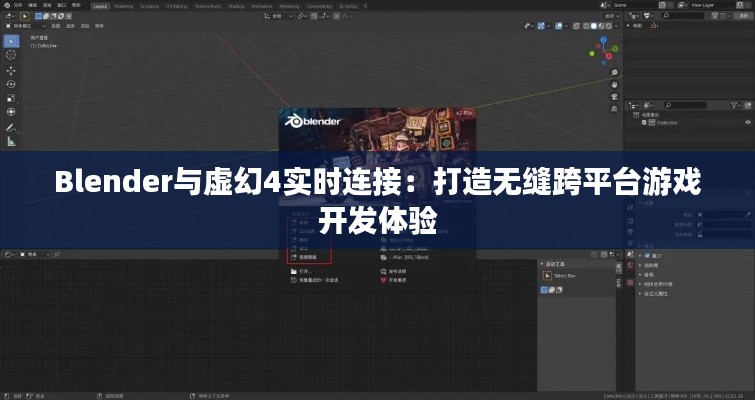This screenshot has height=400, width=755.
Task: Open the 3D viewport editor type dropdown
Action: tap(10, 16)
